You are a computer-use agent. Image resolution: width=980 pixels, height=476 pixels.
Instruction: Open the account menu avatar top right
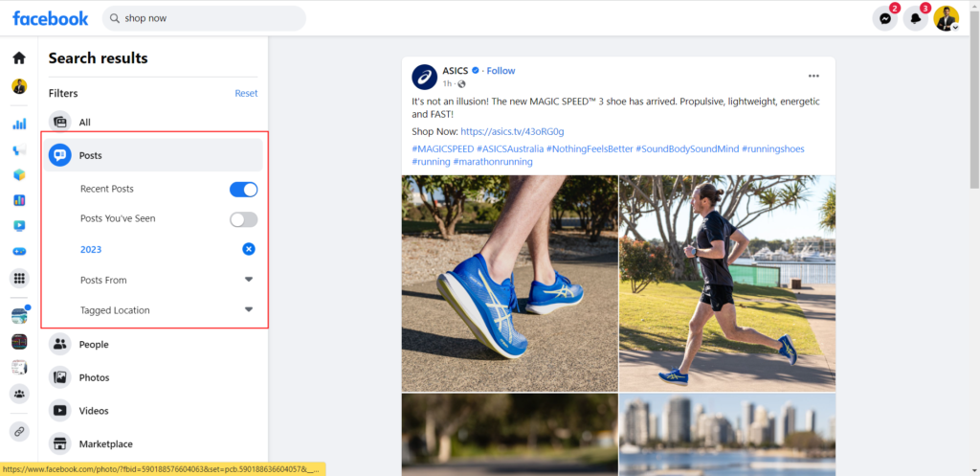pyautogui.click(x=947, y=19)
